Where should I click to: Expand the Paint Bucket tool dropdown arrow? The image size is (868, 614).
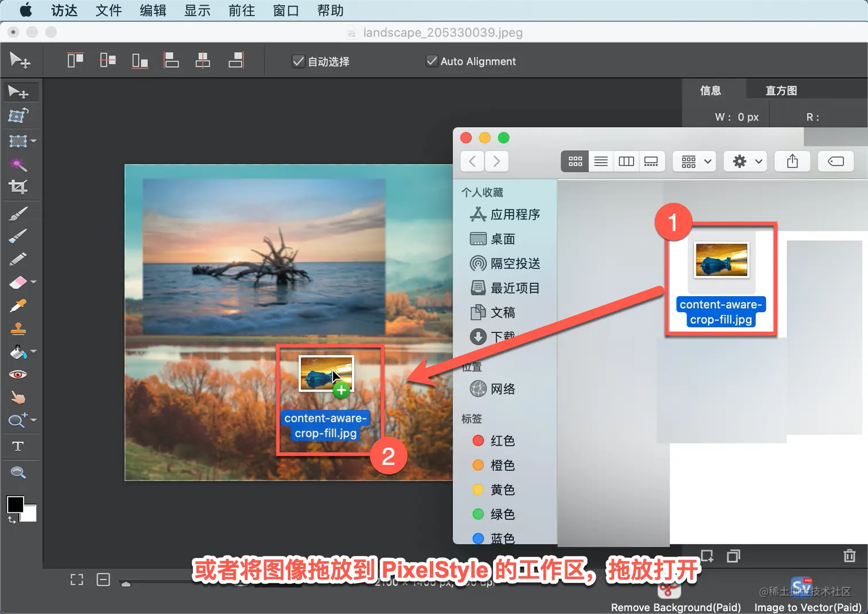tap(33, 351)
